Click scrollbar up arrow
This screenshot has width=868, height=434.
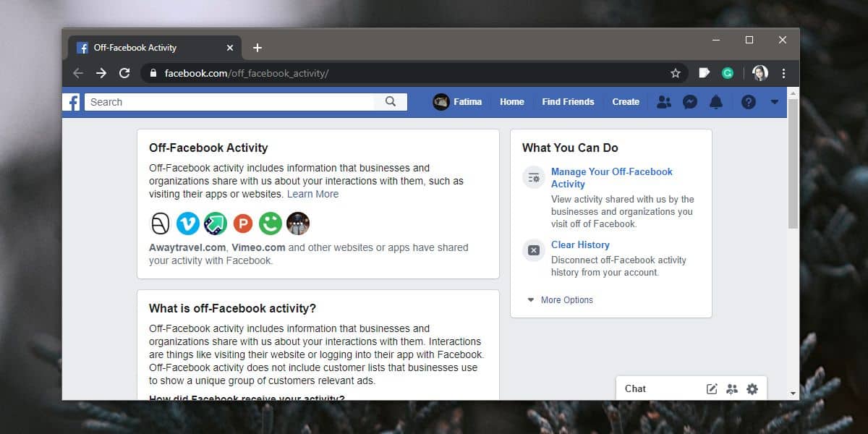coord(793,93)
